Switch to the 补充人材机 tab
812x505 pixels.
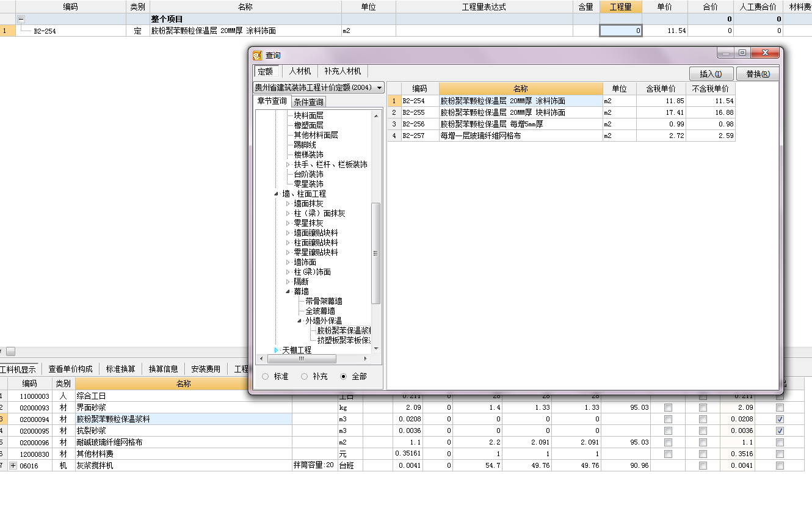point(343,71)
